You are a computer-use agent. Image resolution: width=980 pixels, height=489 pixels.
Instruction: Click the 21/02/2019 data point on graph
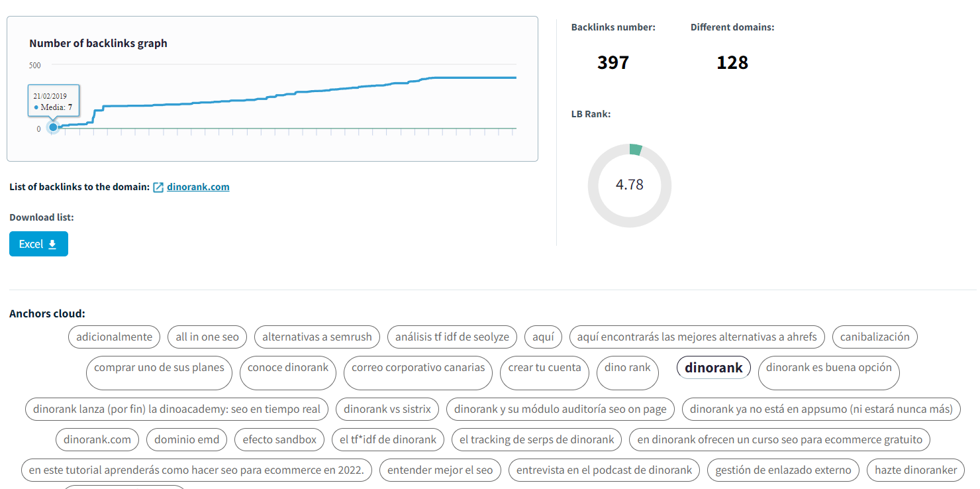53,127
